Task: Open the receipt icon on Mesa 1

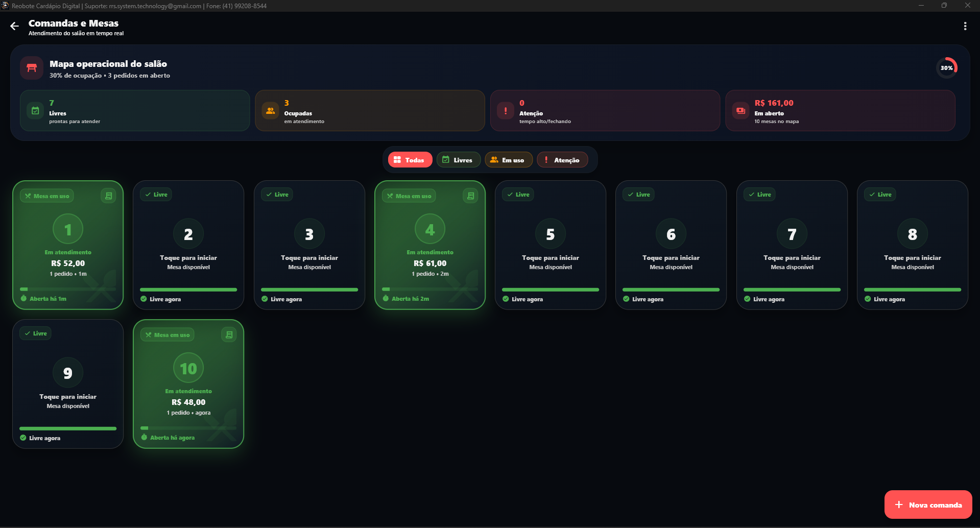Action: coord(108,196)
